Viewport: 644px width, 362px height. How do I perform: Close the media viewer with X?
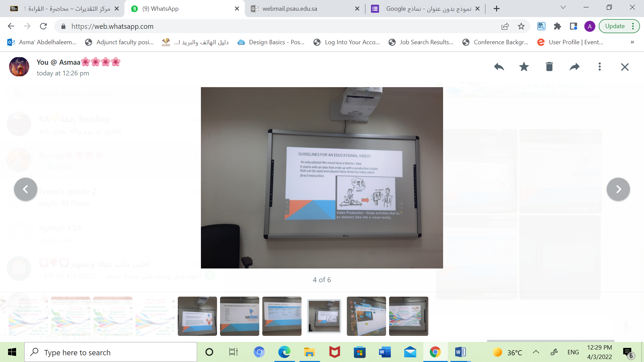[x=625, y=67]
